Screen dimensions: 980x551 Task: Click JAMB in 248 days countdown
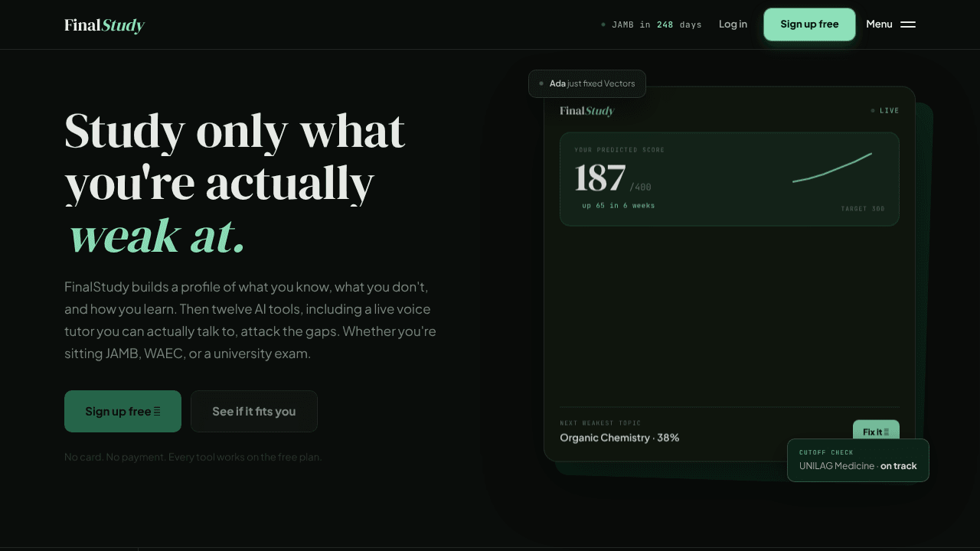click(652, 24)
